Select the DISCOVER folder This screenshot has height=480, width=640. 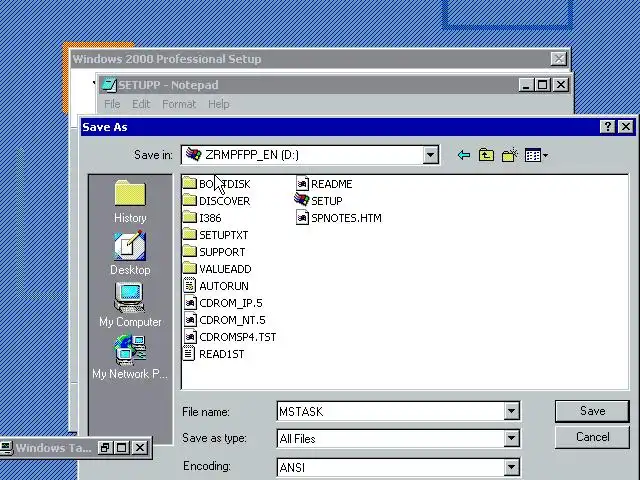[x=216, y=201]
